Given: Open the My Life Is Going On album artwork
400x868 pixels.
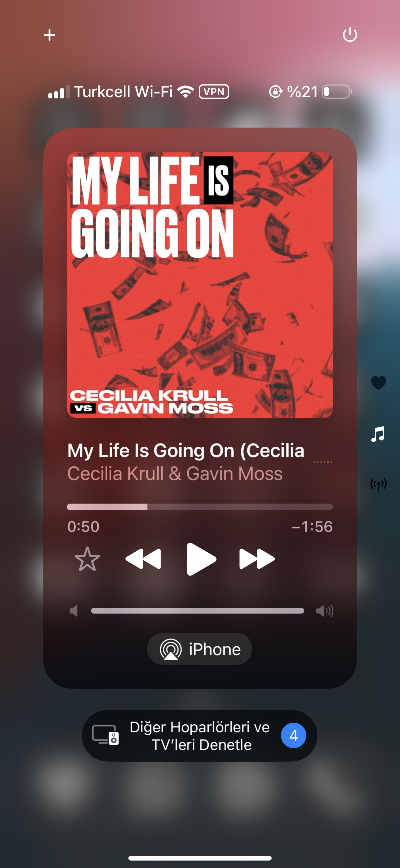Looking at the screenshot, I should click(200, 285).
